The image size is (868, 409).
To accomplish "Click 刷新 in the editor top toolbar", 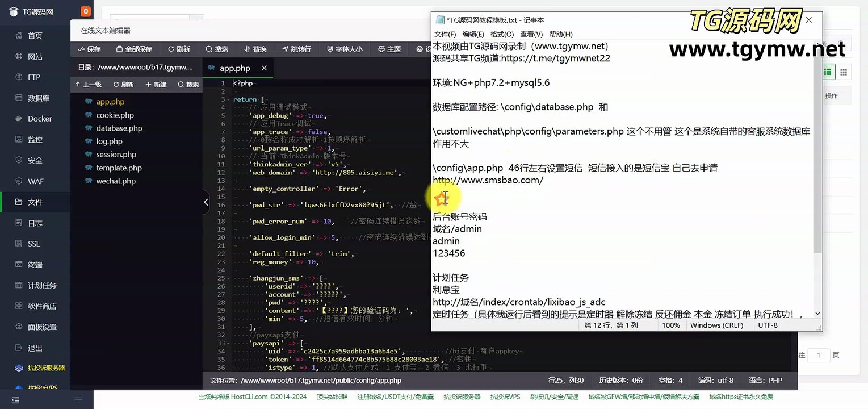I will tap(179, 49).
